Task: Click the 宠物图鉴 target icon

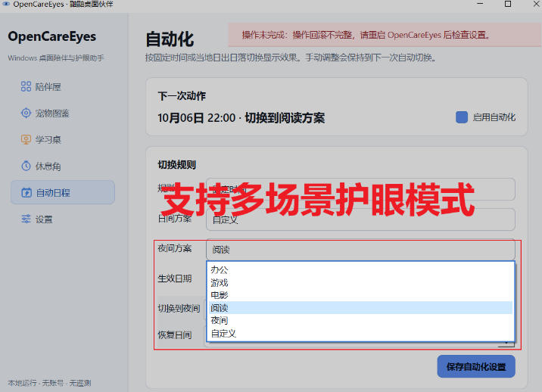Action: pyautogui.click(x=26, y=113)
